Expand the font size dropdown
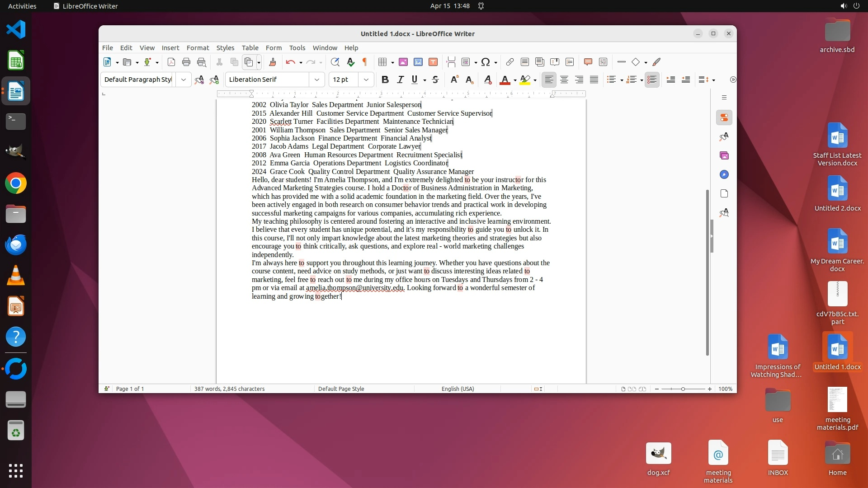This screenshot has height=488, width=868. tap(366, 80)
